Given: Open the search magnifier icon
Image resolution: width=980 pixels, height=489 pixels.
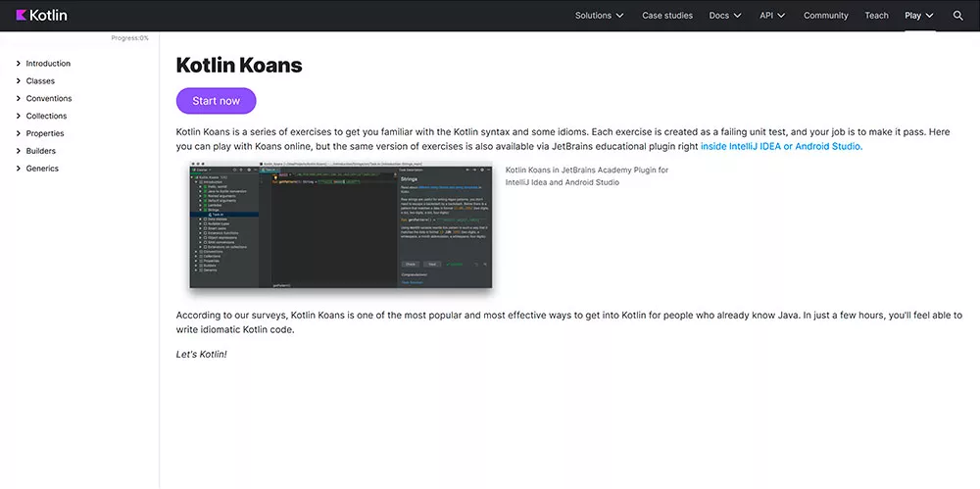Looking at the screenshot, I should tap(957, 16).
